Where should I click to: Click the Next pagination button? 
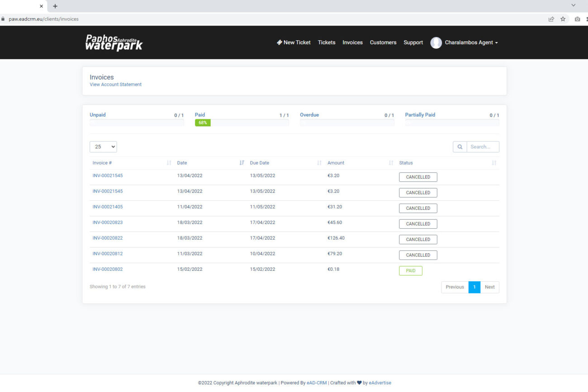tap(489, 287)
